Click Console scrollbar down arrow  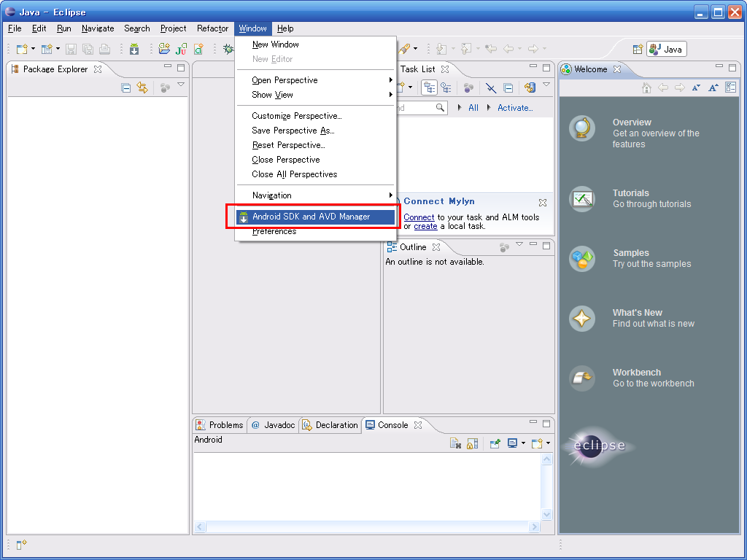coord(547,514)
